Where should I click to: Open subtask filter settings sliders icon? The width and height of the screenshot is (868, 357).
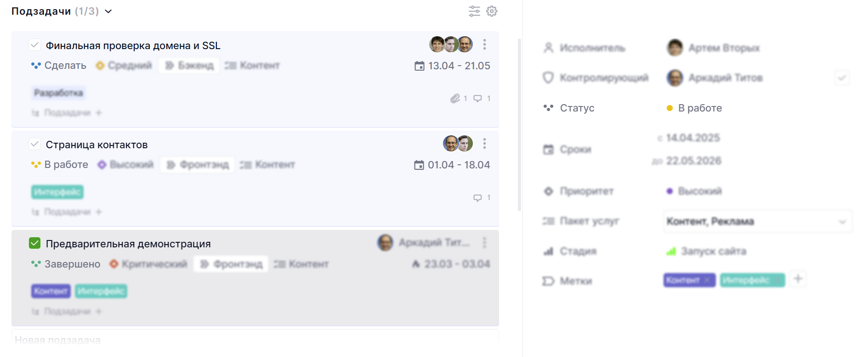(x=474, y=11)
